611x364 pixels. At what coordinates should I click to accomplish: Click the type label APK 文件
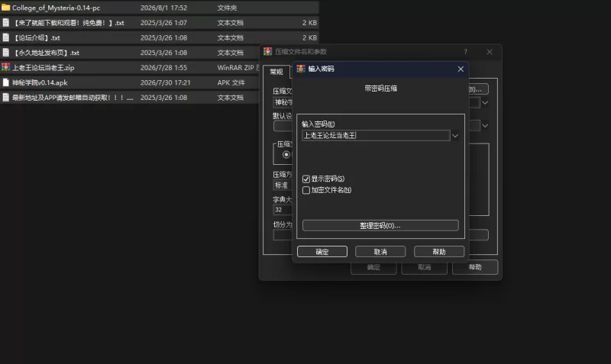pyautogui.click(x=231, y=82)
